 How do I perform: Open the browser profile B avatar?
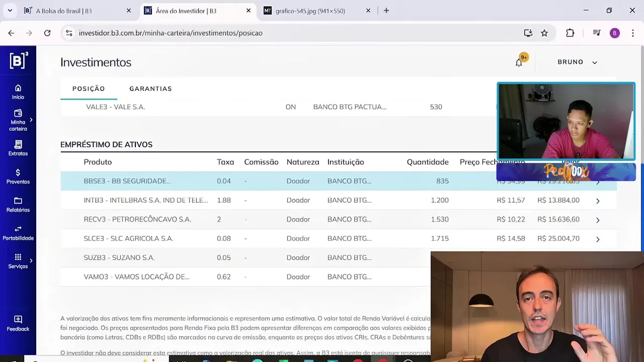615,33
